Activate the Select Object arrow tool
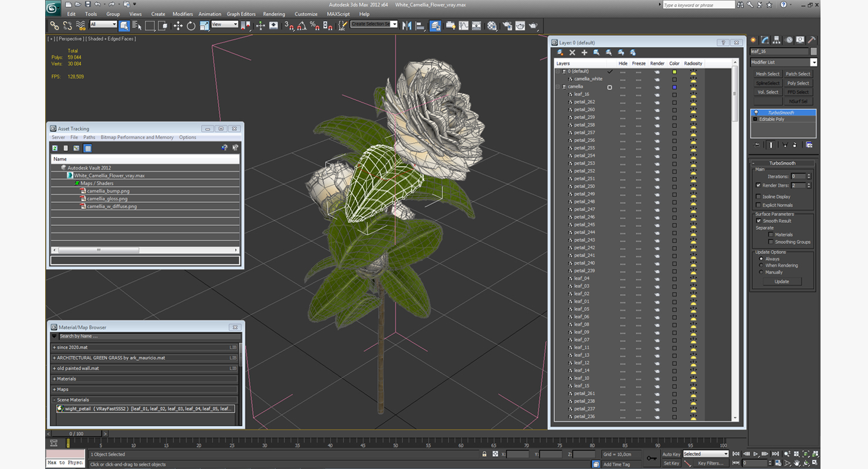The image size is (868, 469). pyautogui.click(x=124, y=25)
